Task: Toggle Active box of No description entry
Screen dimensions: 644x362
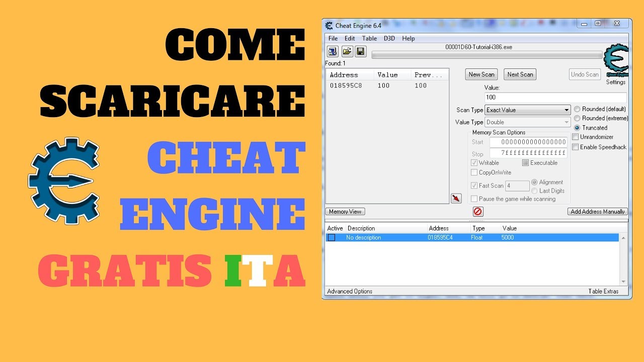Action: pyautogui.click(x=332, y=237)
